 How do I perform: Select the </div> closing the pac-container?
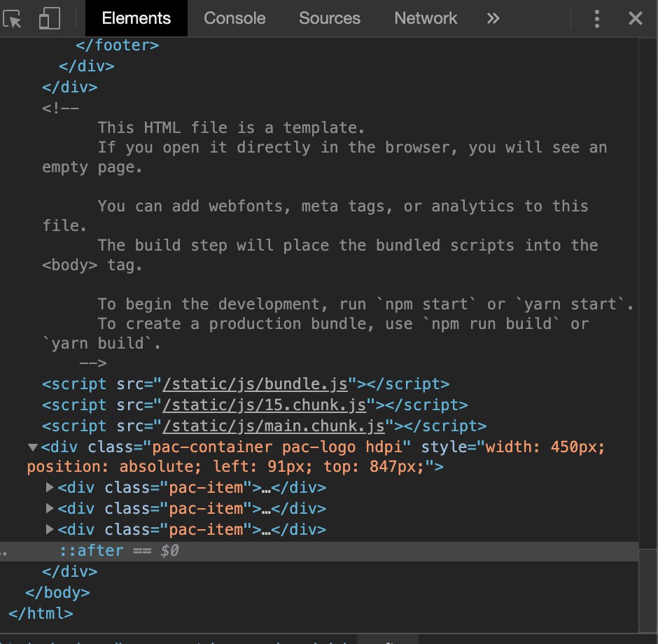tap(70, 571)
